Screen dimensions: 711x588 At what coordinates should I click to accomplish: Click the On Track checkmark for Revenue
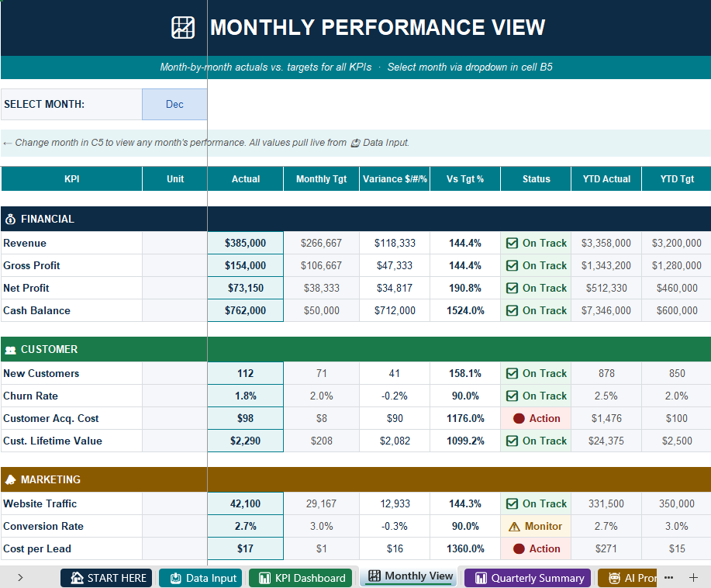pos(512,243)
